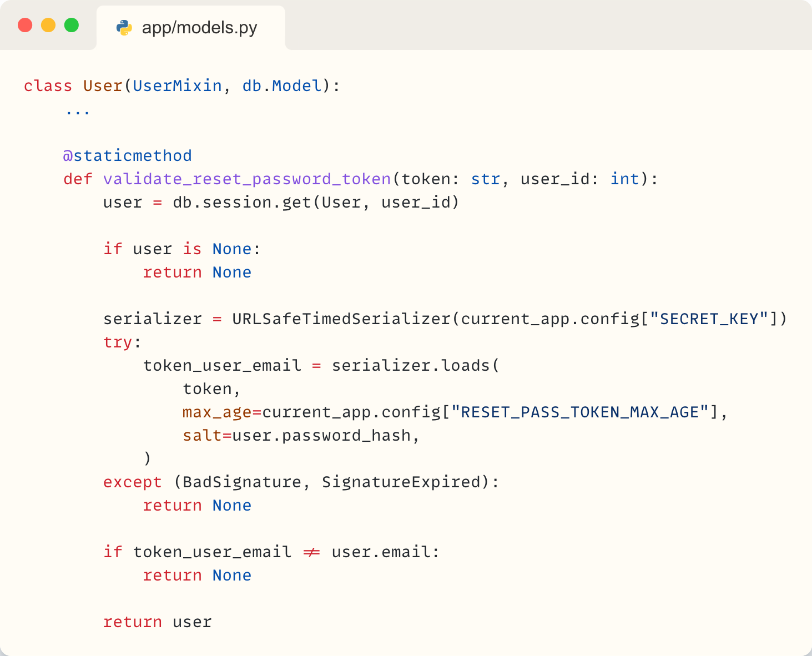Click the @staticmethod decorator
812x656 pixels.
coord(127,156)
